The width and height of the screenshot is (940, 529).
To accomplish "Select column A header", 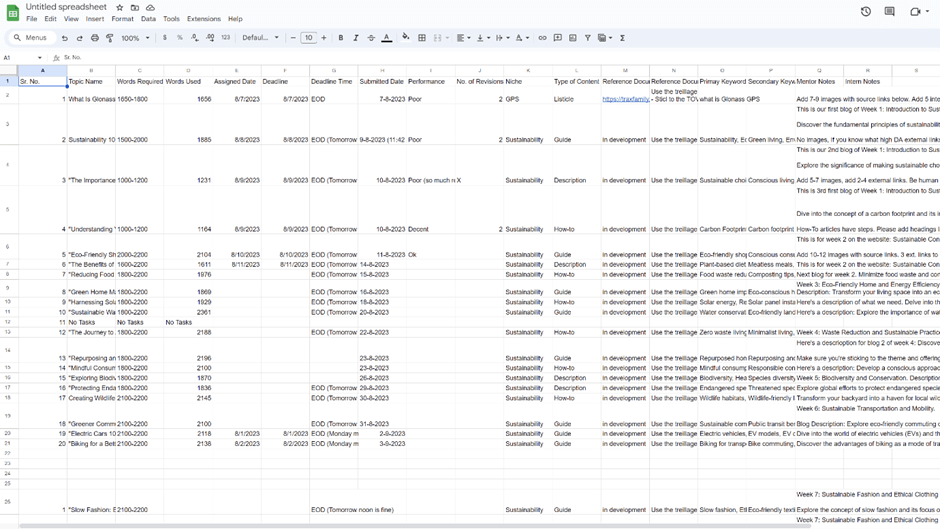I will [43, 70].
